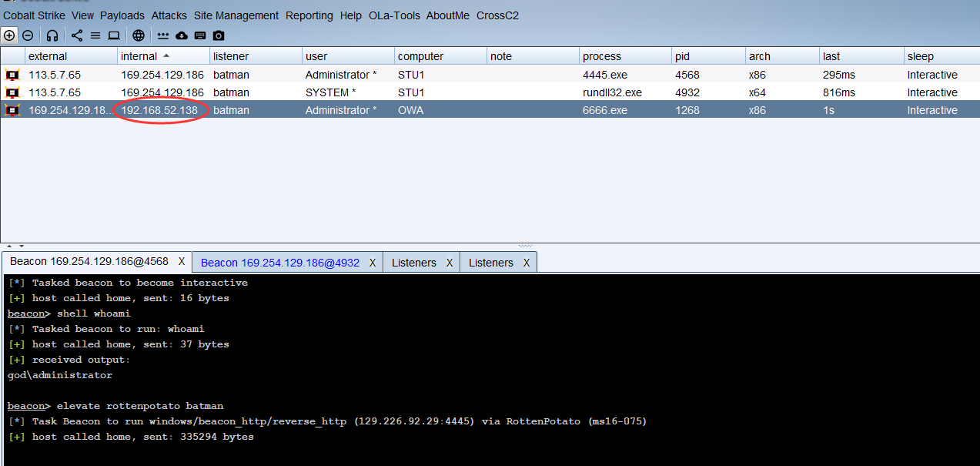Screen dimensions: 980x466
Task: Sort by the listener column header
Action: click(256, 56)
